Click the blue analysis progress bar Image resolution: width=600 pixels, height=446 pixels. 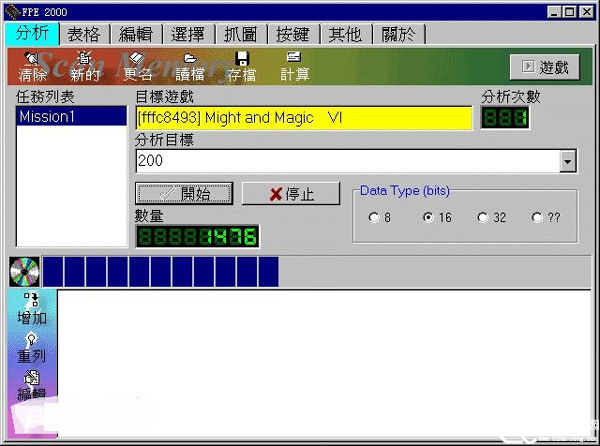click(x=316, y=272)
